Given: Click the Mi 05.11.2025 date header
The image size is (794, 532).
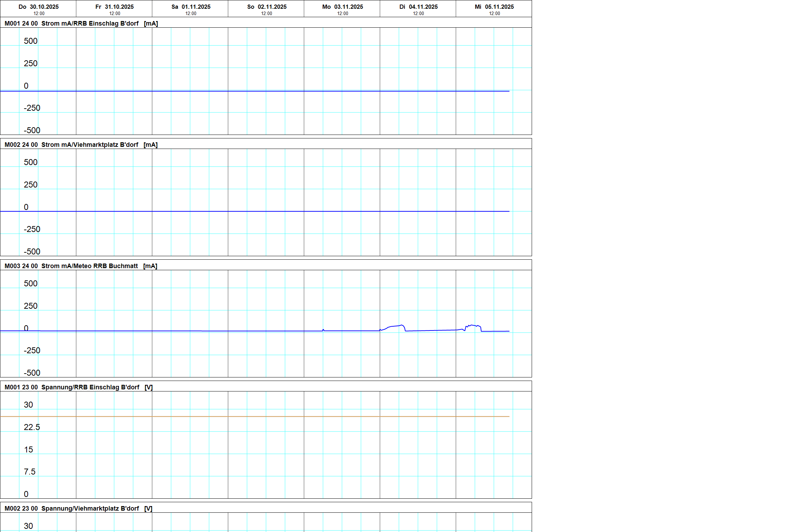Looking at the screenshot, I should tap(494, 7).
